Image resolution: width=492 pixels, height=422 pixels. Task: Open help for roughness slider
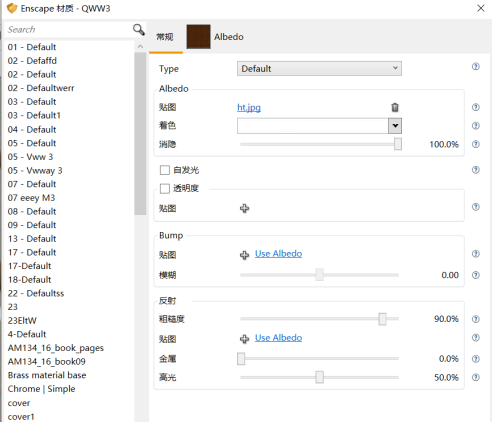tap(476, 319)
